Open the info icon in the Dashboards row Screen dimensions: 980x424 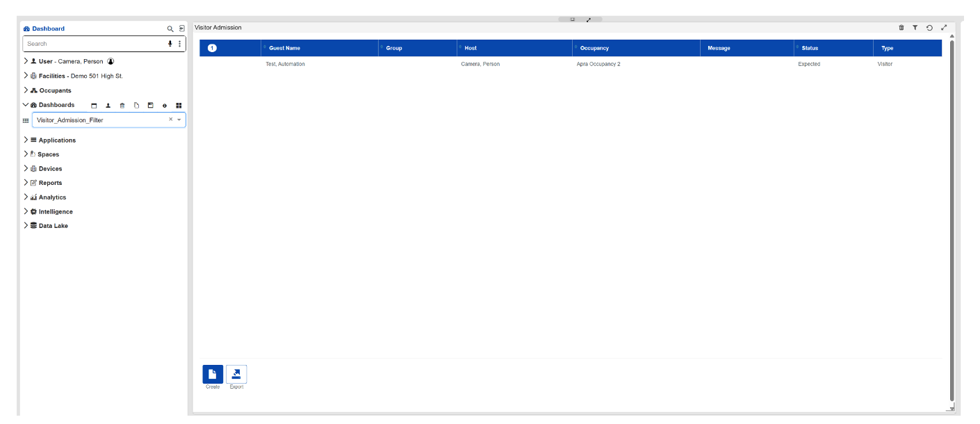tap(165, 105)
